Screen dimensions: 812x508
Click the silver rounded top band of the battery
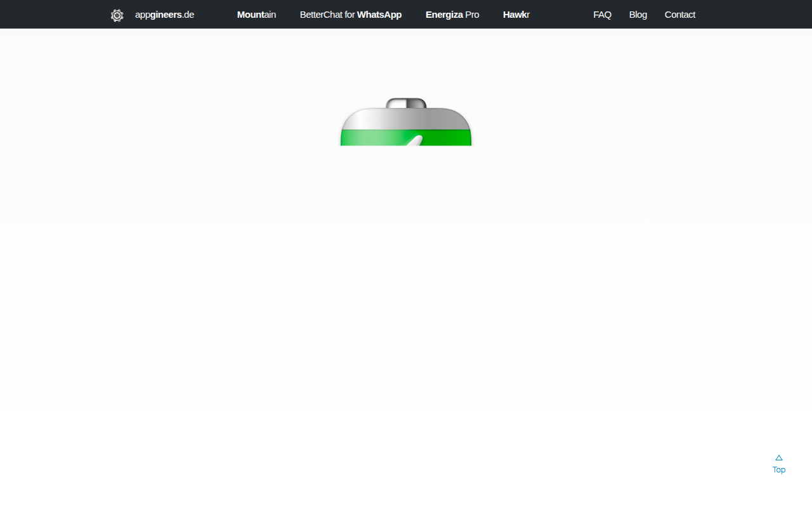pos(406,118)
